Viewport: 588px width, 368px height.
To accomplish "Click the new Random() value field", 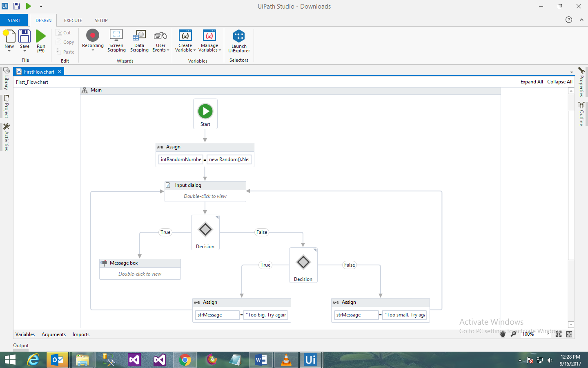I will (x=229, y=159).
